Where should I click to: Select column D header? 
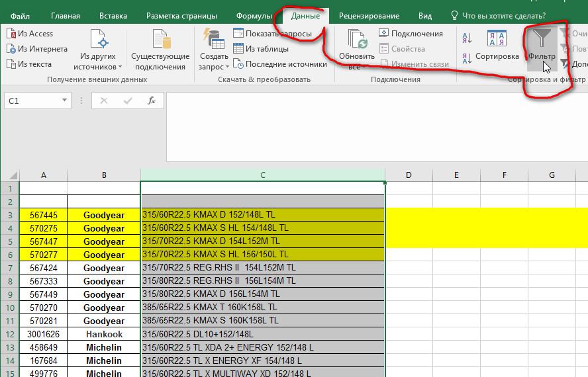pos(409,175)
